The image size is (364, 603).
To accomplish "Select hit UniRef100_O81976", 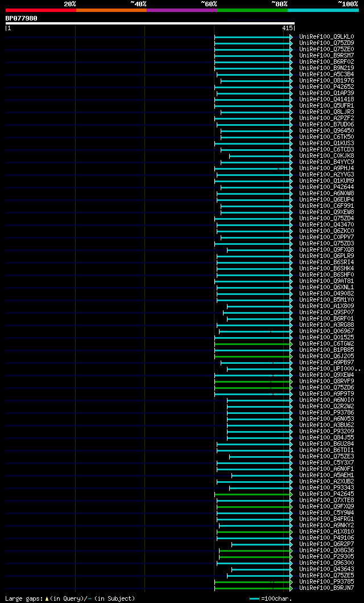I will [327, 81].
